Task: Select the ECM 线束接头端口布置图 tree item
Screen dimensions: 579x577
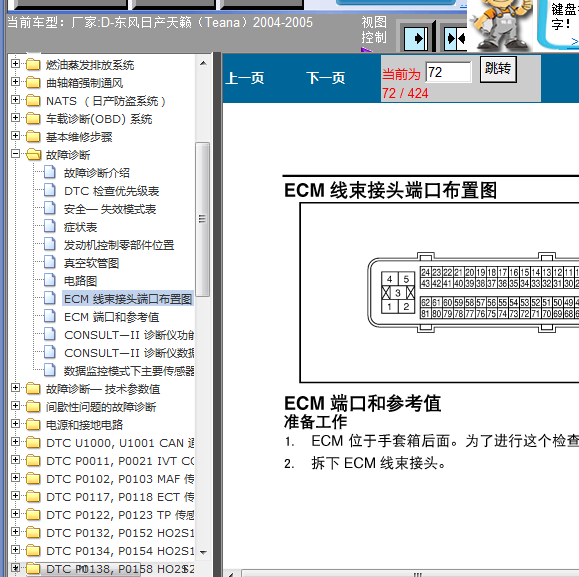Action: (128, 299)
